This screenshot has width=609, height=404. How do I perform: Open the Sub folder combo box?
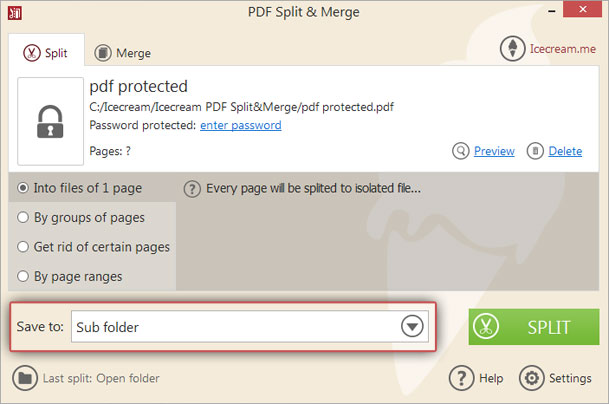click(250, 326)
